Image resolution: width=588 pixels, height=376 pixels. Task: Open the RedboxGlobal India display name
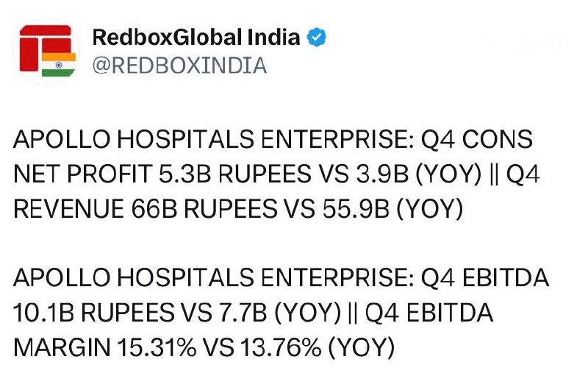tap(196, 37)
